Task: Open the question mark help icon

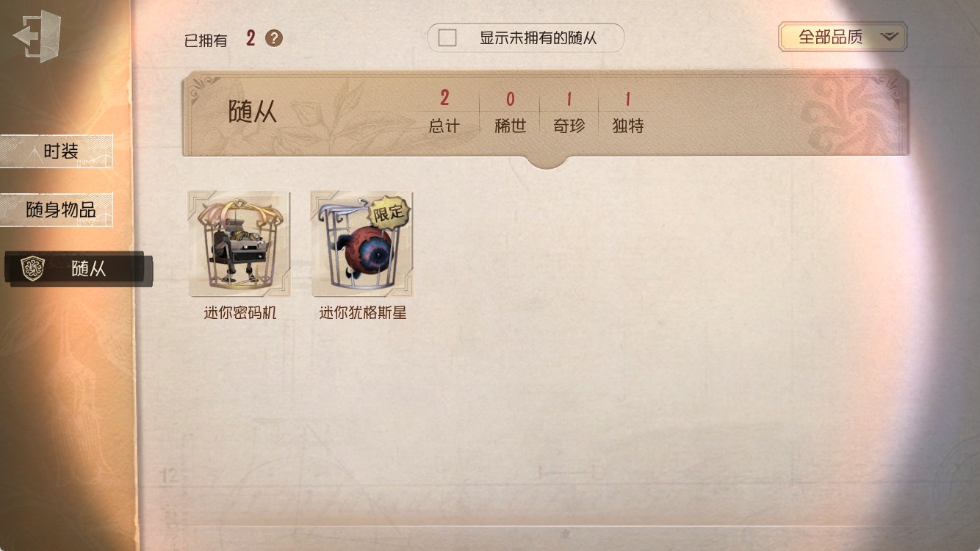Action: coord(274,38)
